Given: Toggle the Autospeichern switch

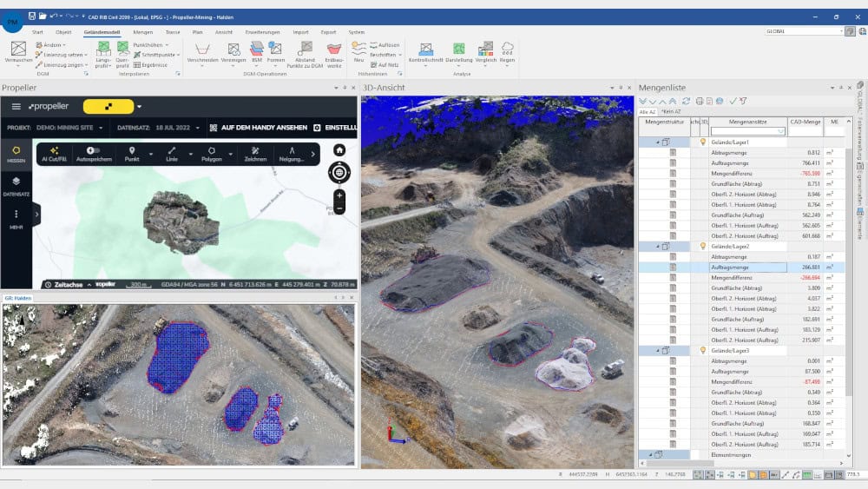Looking at the screenshot, I should click(x=94, y=150).
